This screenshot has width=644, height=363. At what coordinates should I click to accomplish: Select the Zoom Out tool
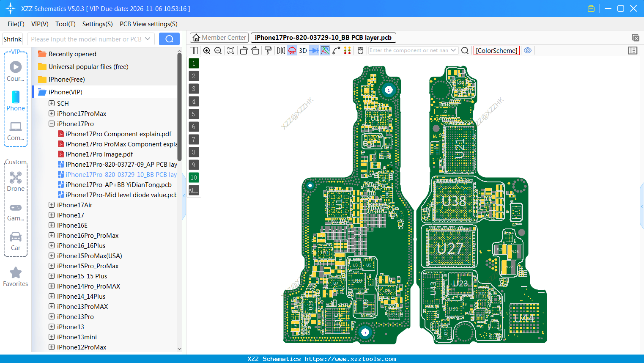218,50
